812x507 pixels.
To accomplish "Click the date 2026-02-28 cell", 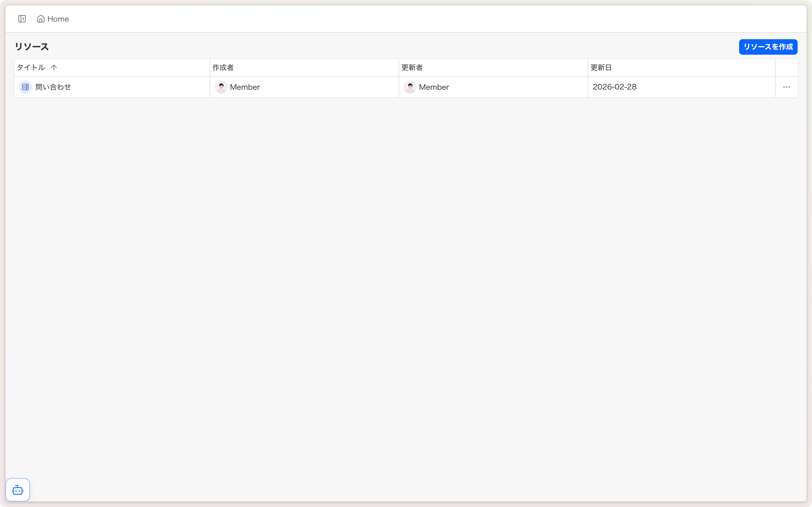I will tap(615, 87).
